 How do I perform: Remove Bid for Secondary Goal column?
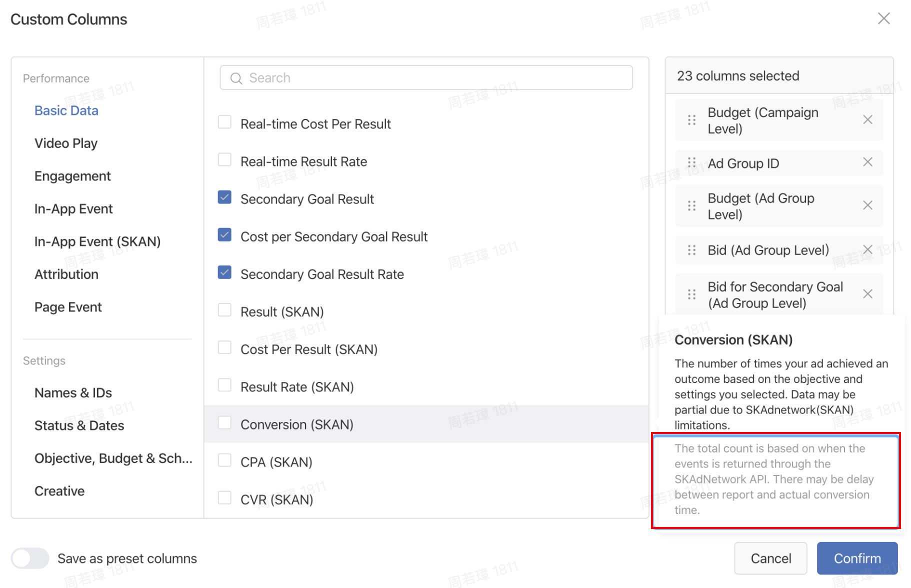coord(867,294)
